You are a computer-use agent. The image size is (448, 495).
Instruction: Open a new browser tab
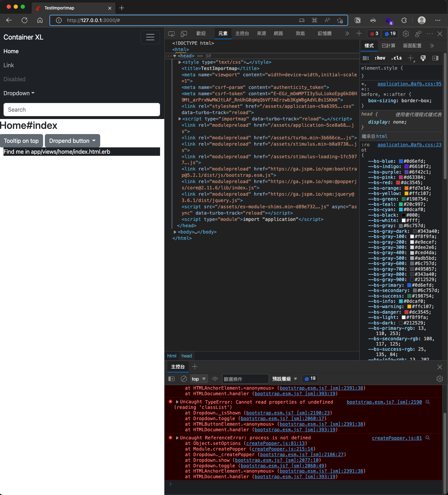coord(122,8)
